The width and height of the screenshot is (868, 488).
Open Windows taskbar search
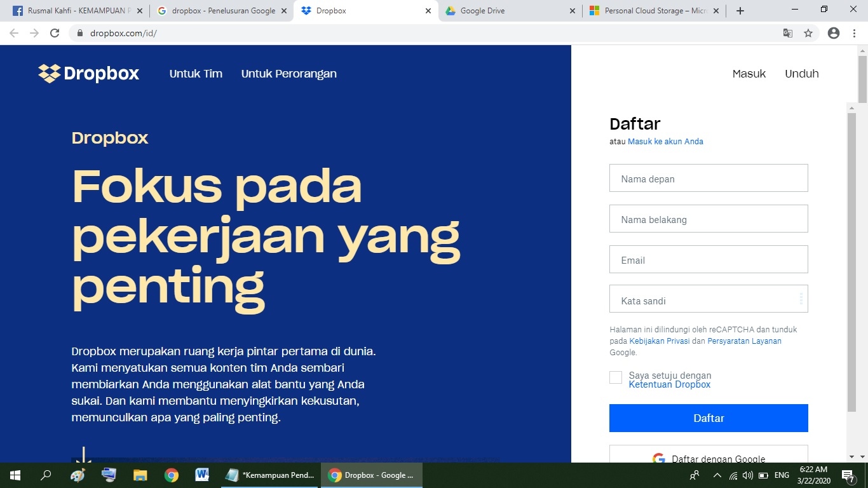point(46,475)
